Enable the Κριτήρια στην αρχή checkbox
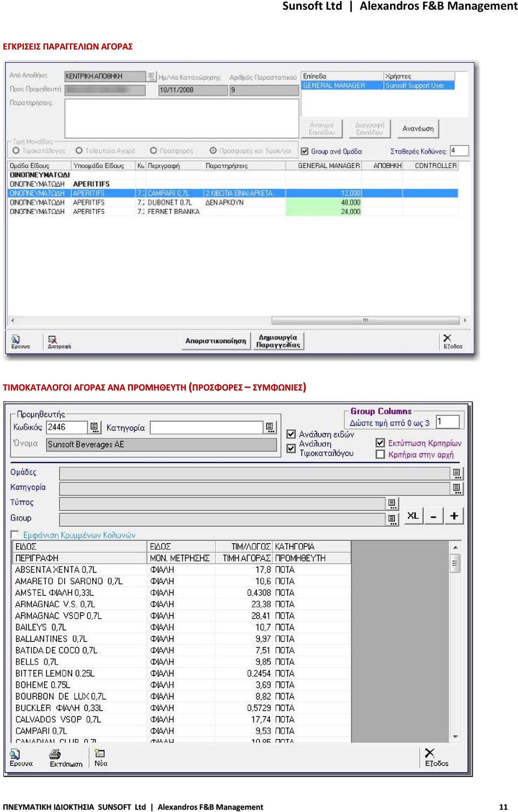Image resolution: width=518 pixels, height=812 pixels. click(x=380, y=455)
